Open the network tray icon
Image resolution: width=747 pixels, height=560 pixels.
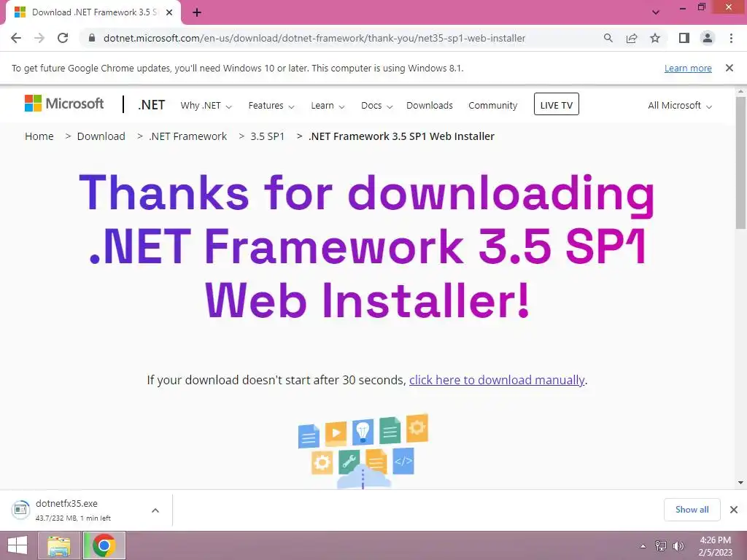click(x=661, y=546)
